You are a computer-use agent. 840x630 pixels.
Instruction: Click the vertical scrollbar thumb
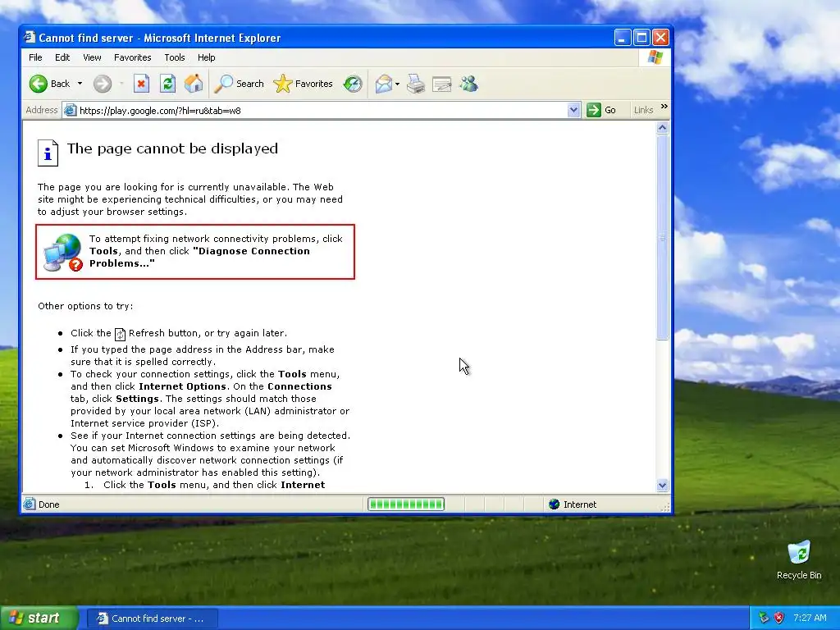(662, 237)
